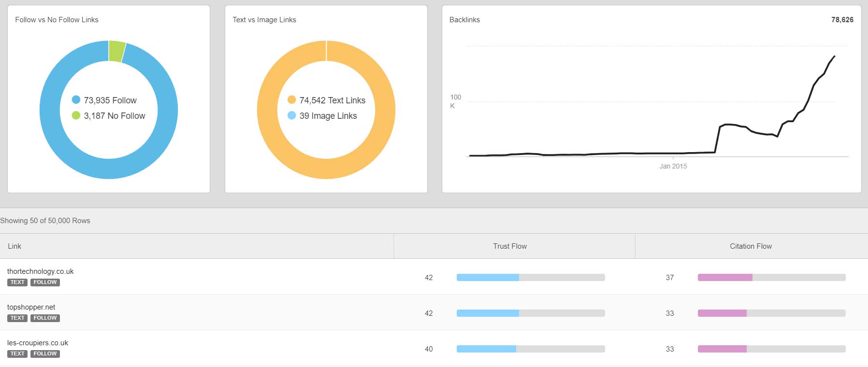868x367 pixels.
Task: Select the green No Follow donut segment
Action: tap(117, 51)
